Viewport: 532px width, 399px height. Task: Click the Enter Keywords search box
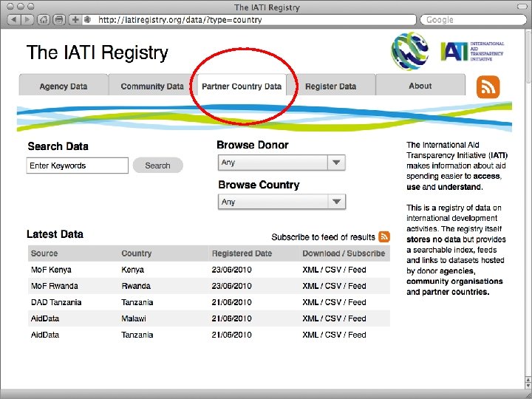tap(78, 166)
